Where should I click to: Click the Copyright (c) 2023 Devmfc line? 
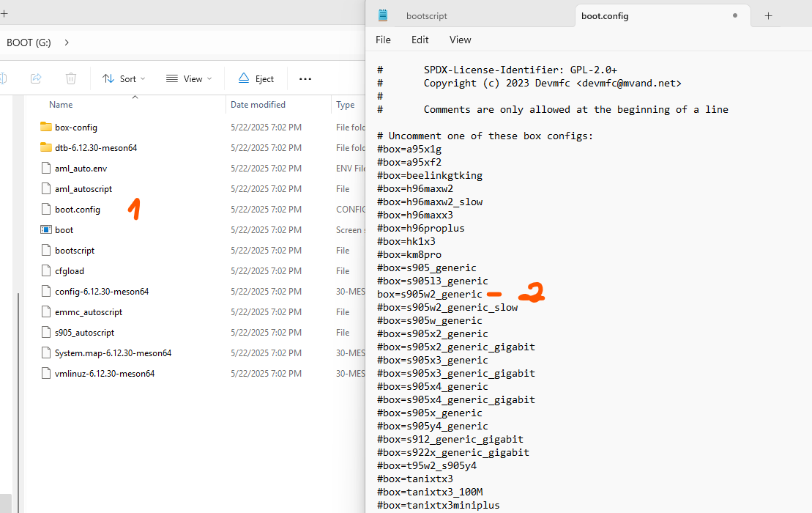(x=529, y=84)
